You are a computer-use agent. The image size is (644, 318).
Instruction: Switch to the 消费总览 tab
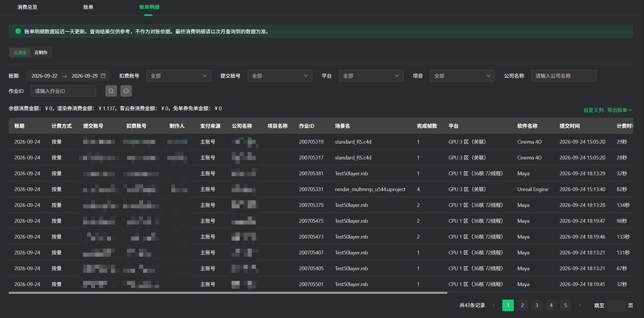tap(27, 7)
